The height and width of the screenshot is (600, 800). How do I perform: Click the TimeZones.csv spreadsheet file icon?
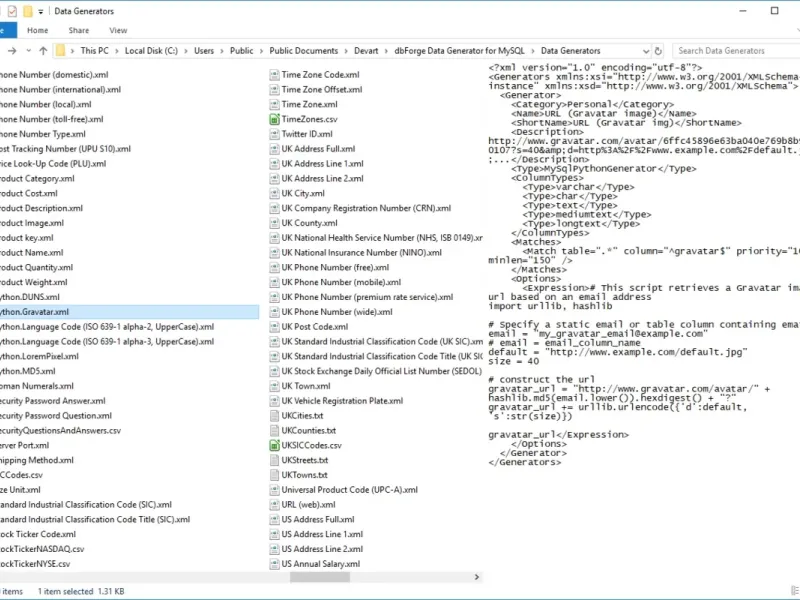(274, 119)
